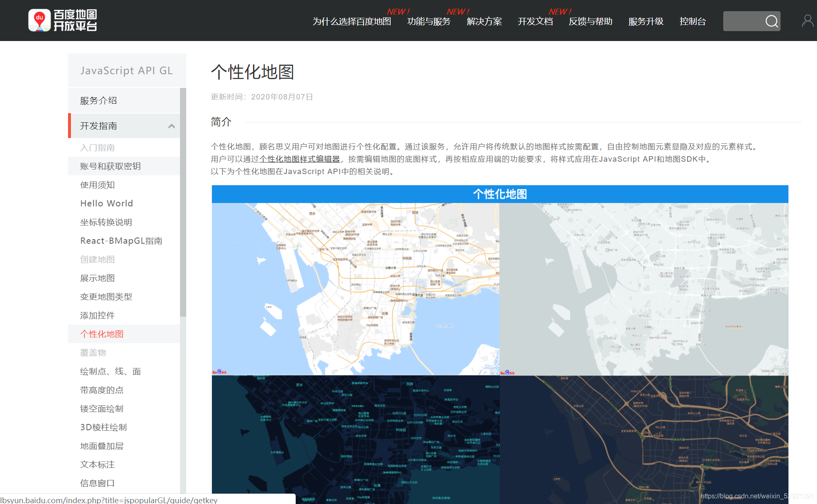
Task: Click the gray styled map thumbnail
Action: [x=644, y=289]
